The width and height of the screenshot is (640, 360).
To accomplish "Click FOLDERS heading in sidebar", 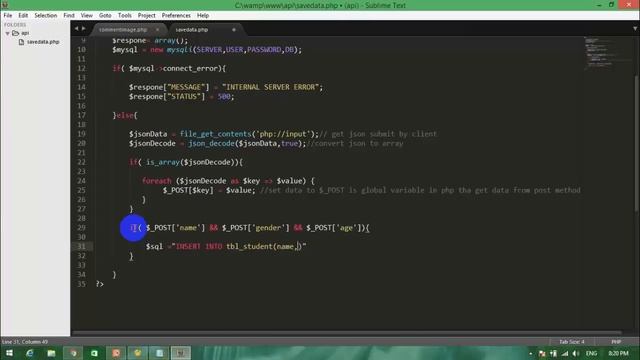I will (15, 25).
